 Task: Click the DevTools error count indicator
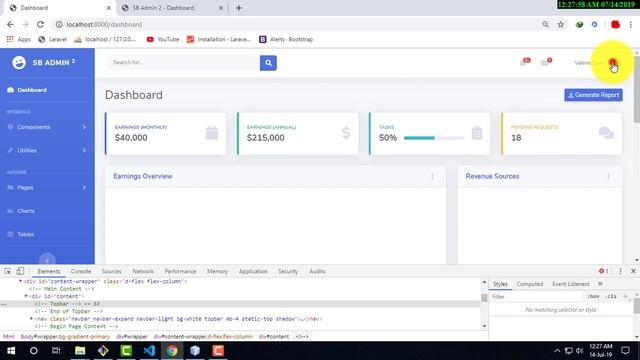click(x=604, y=271)
